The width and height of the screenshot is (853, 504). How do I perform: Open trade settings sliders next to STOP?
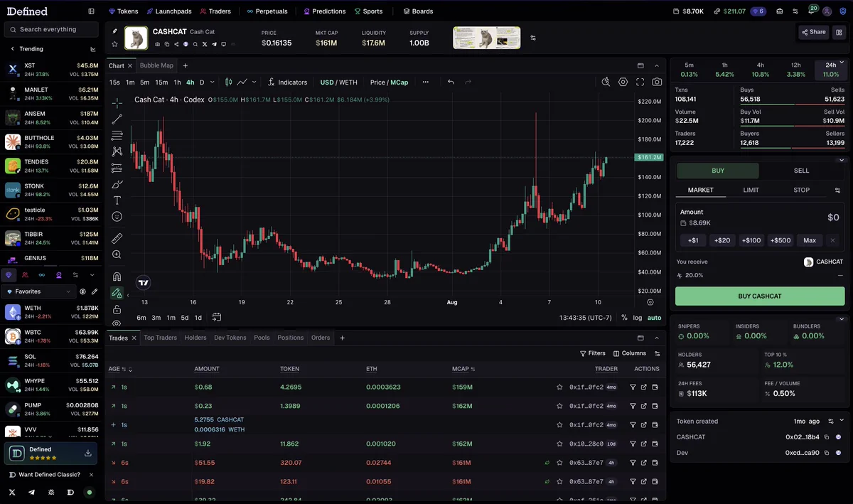point(837,191)
